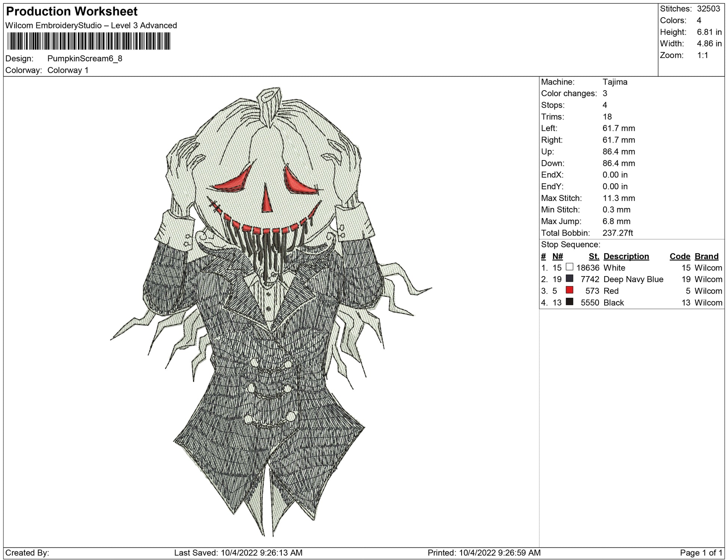The height and width of the screenshot is (560, 728).
Task: Select the Red thread color swatch
Action: pyautogui.click(x=569, y=290)
